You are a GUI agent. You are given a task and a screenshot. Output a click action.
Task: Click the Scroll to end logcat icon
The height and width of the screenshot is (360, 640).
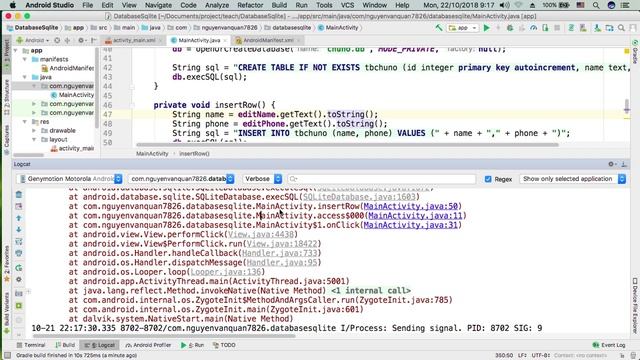coord(19,206)
